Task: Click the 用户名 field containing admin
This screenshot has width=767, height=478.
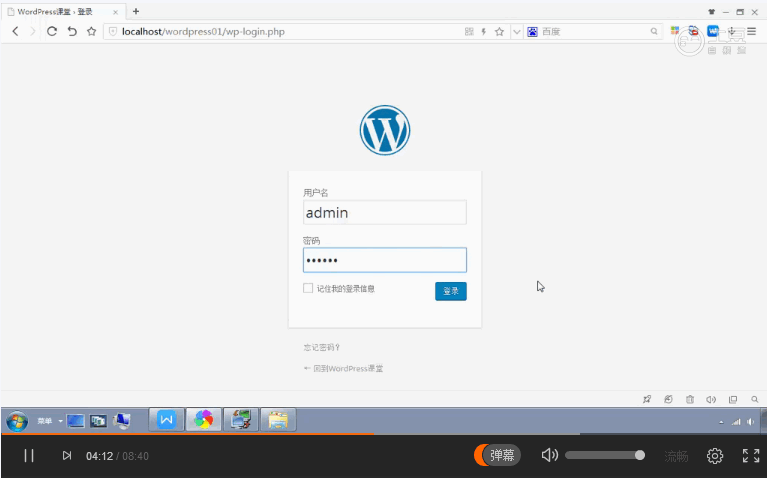Action: (x=385, y=212)
